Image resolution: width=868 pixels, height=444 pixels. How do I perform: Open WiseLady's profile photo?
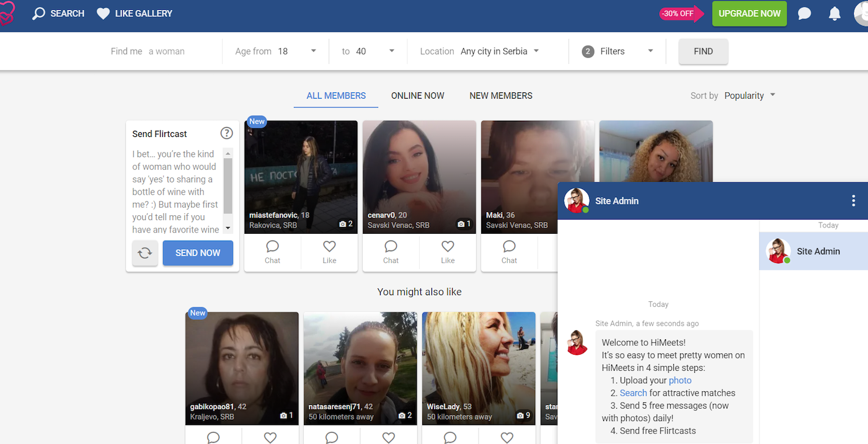tap(479, 368)
